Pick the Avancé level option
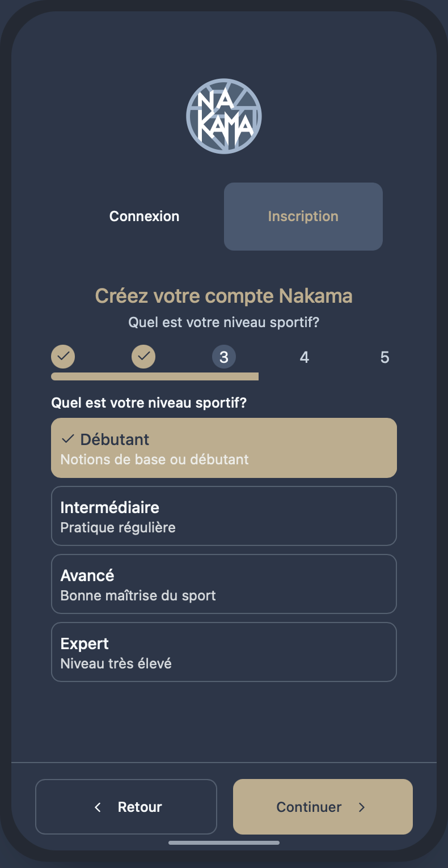448x868 pixels. click(x=224, y=584)
